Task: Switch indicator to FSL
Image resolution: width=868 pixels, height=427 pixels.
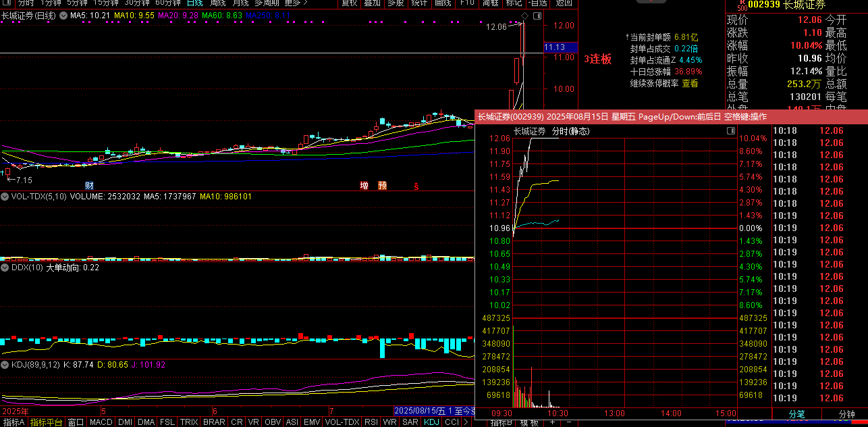Action: (167, 422)
